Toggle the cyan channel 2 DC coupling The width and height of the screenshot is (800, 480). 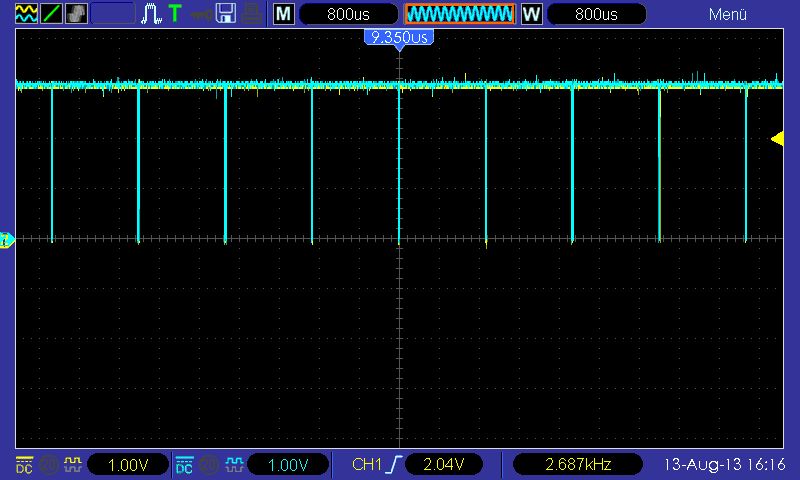(184, 464)
